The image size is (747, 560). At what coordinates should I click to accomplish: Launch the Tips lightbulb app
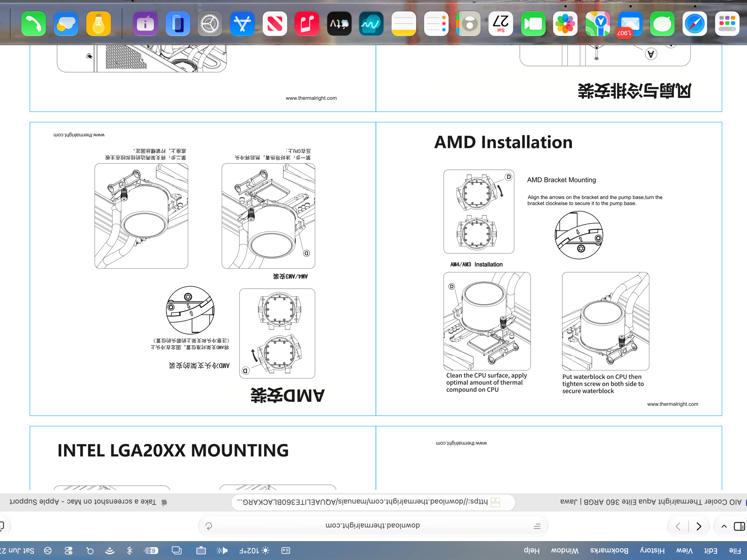[98, 24]
